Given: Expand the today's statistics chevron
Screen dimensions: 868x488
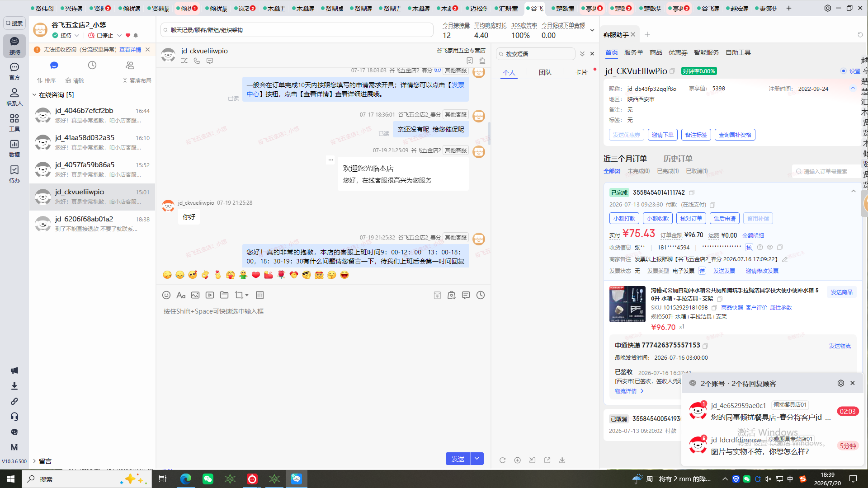Looking at the screenshot, I should 592,30.
